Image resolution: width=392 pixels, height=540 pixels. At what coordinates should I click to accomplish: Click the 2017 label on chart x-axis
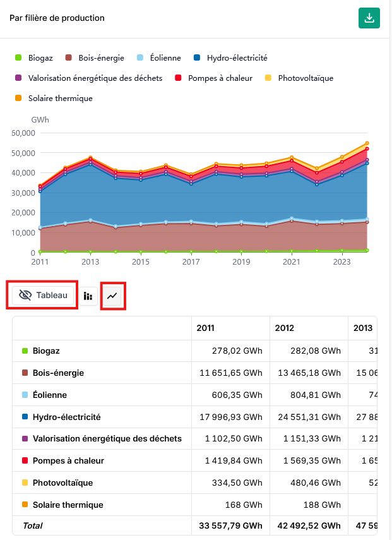coord(191,262)
